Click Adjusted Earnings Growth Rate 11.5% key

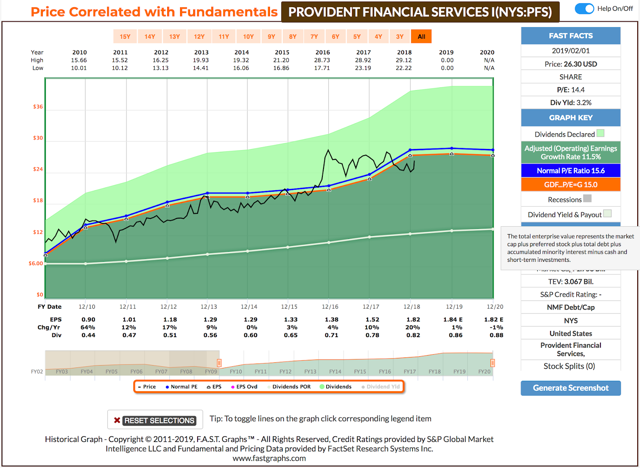click(571, 153)
